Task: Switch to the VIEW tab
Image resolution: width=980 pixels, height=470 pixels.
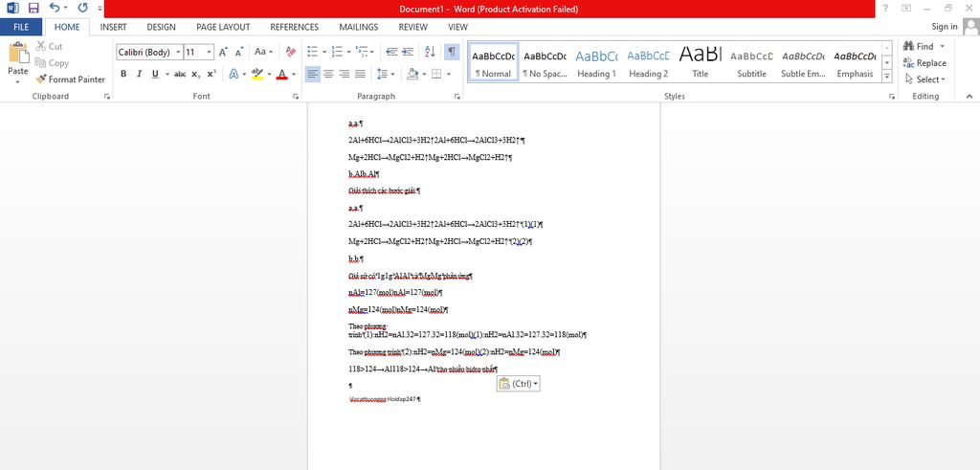Action: click(x=457, y=27)
